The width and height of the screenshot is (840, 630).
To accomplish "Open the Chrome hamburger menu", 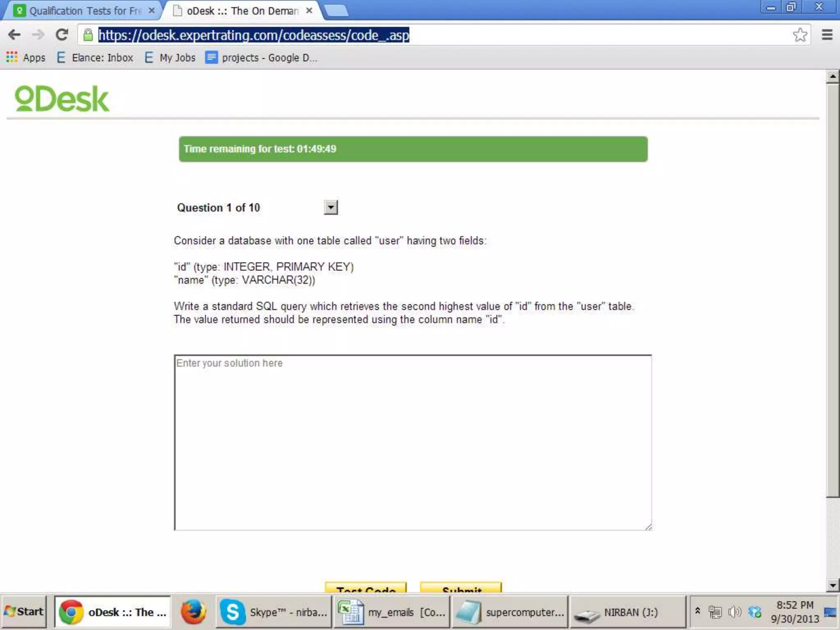I will point(827,35).
